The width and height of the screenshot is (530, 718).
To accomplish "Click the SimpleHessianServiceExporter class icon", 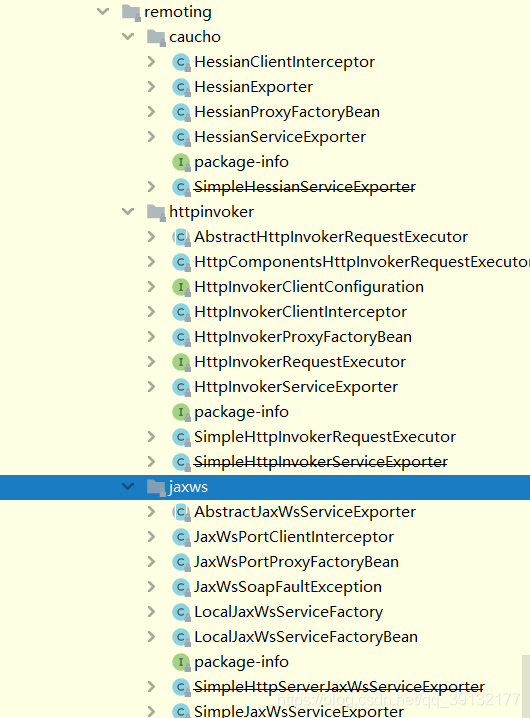I will (x=181, y=187).
